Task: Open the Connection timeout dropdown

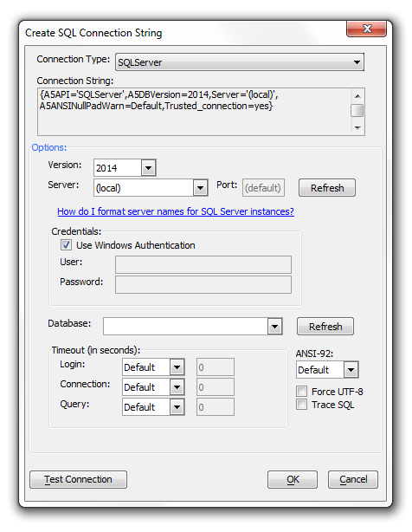Action: point(177,387)
